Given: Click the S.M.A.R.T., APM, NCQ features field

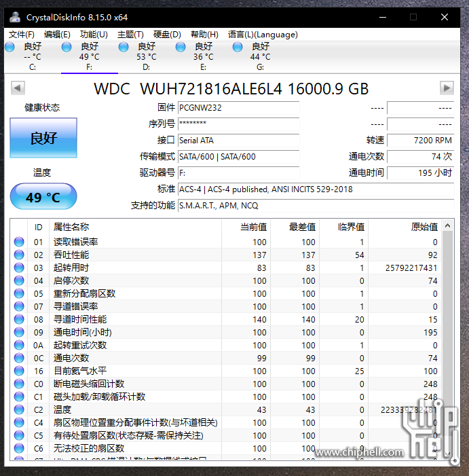Looking at the screenshot, I should tap(316, 206).
